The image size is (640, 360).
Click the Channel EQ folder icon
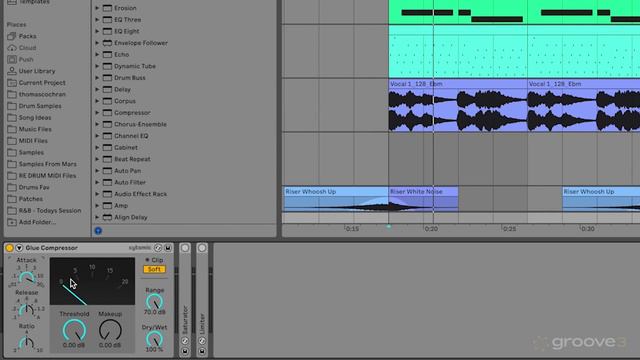click(x=107, y=136)
